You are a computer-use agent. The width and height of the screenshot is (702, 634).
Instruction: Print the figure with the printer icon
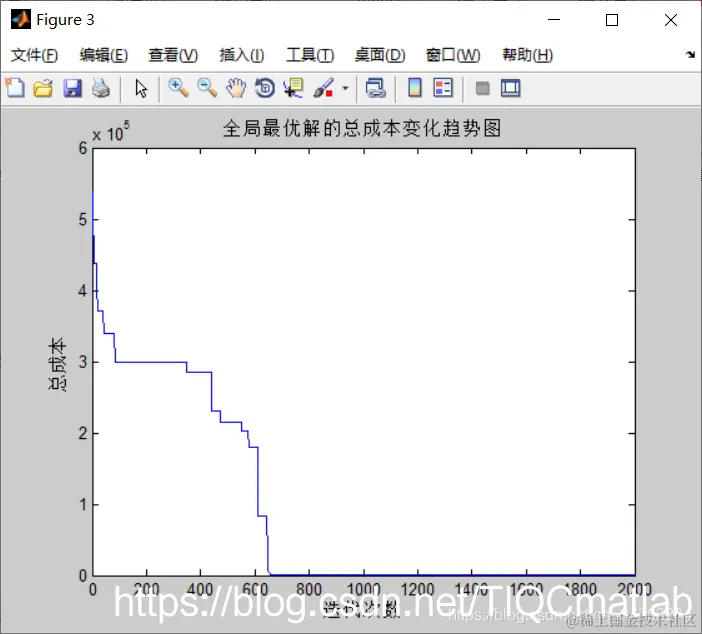pyautogui.click(x=101, y=88)
